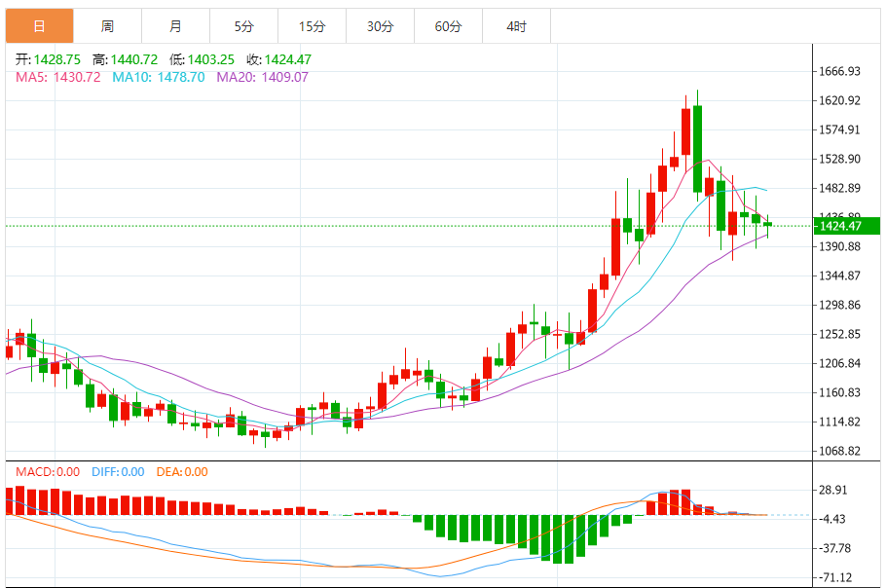Click the MA5: 1430.72 legend label
This screenshot has height=588, width=886.
(58, 77)
